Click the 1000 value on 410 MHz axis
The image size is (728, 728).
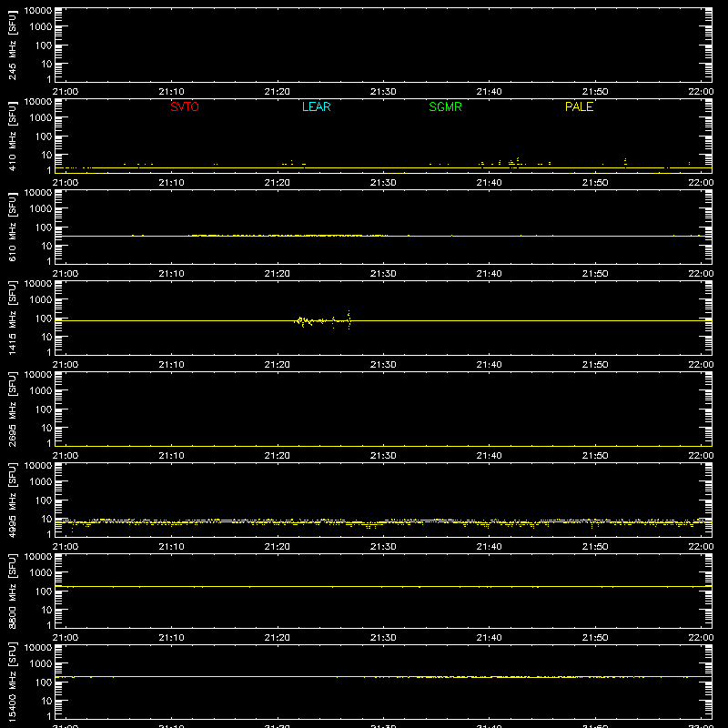click(41, 118)
